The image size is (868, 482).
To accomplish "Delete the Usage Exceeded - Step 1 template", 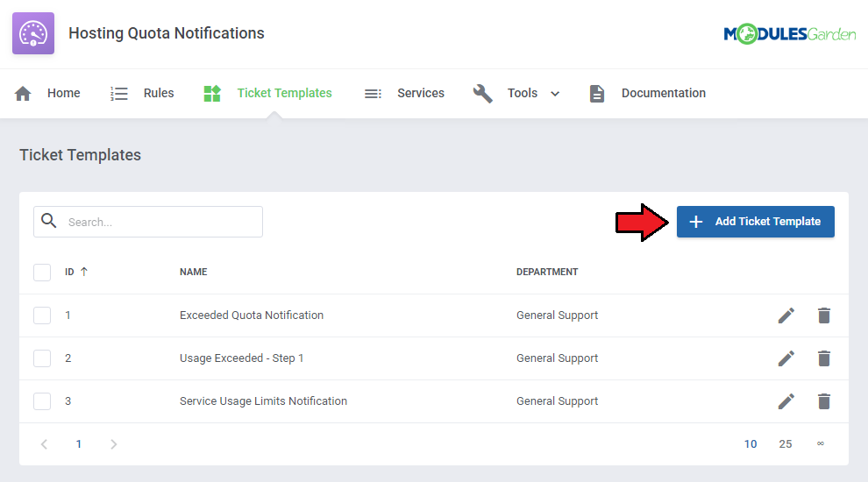I will (x=823, y=358).
